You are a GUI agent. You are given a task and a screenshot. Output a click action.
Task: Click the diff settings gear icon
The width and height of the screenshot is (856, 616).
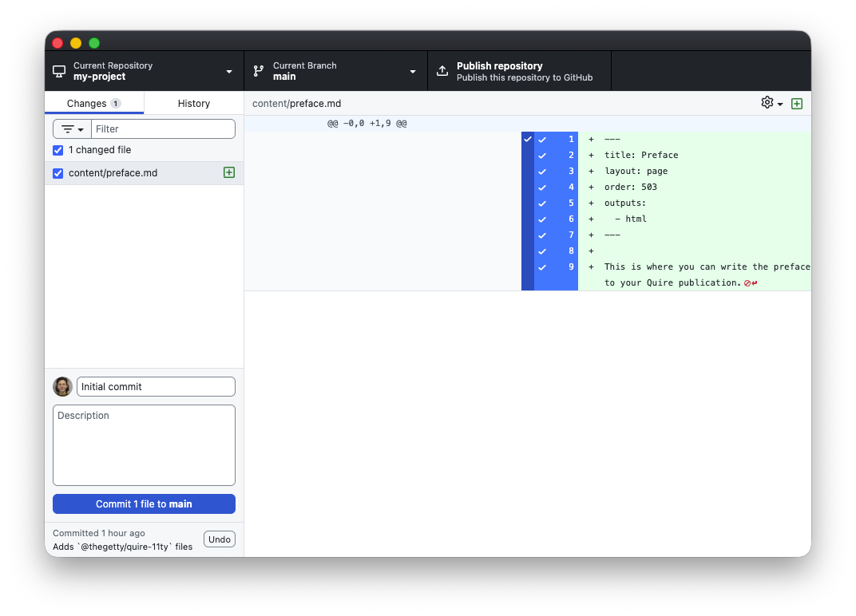767,103
